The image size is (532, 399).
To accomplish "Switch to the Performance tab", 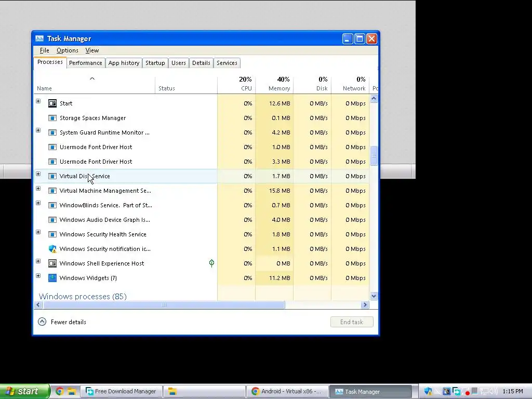I will pyautogui.click(x=86, y=63).
